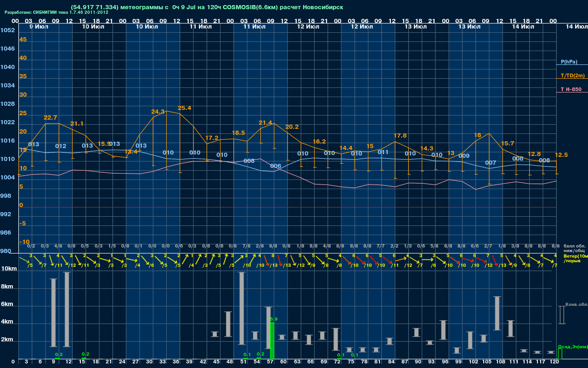
Task: Click the 009 pressure label
Action: (x=464, y=156)
